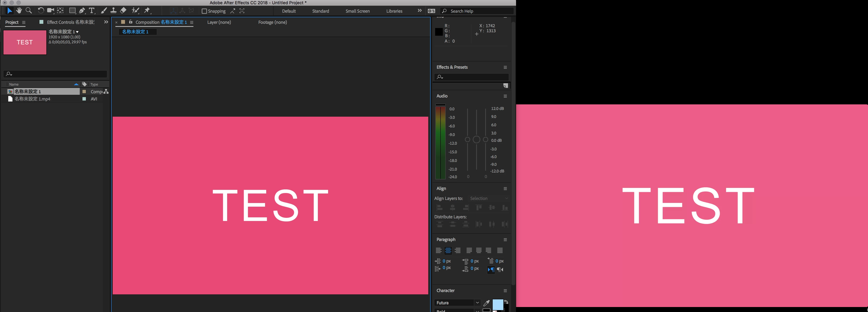
Task: Open the Character panel menu
Action: click(x=505, y=290)
